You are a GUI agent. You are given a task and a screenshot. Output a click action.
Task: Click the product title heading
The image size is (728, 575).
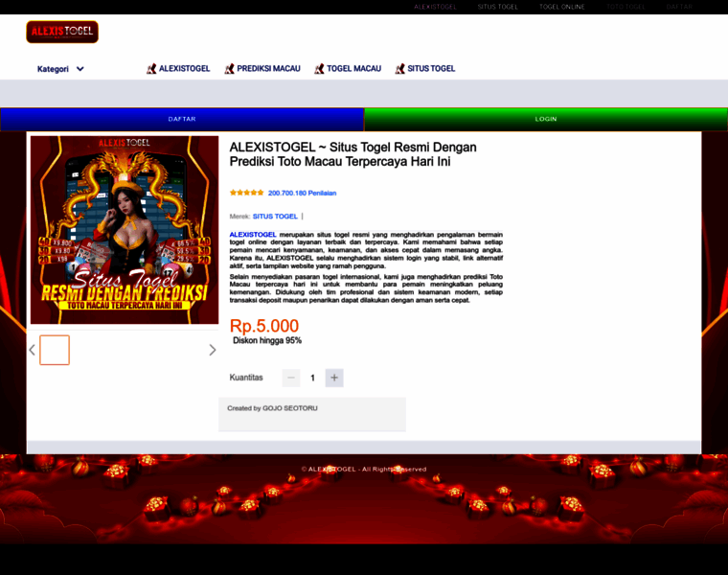(x=353, y=154)
